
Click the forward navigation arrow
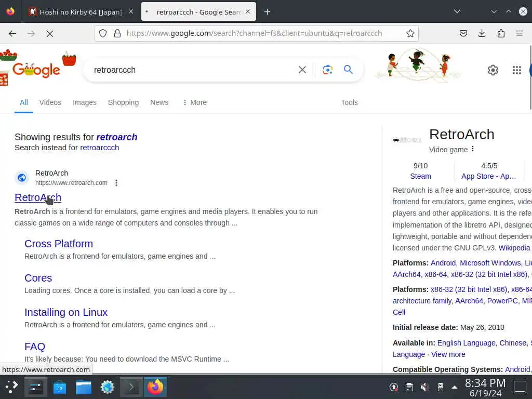click(31, 33)
